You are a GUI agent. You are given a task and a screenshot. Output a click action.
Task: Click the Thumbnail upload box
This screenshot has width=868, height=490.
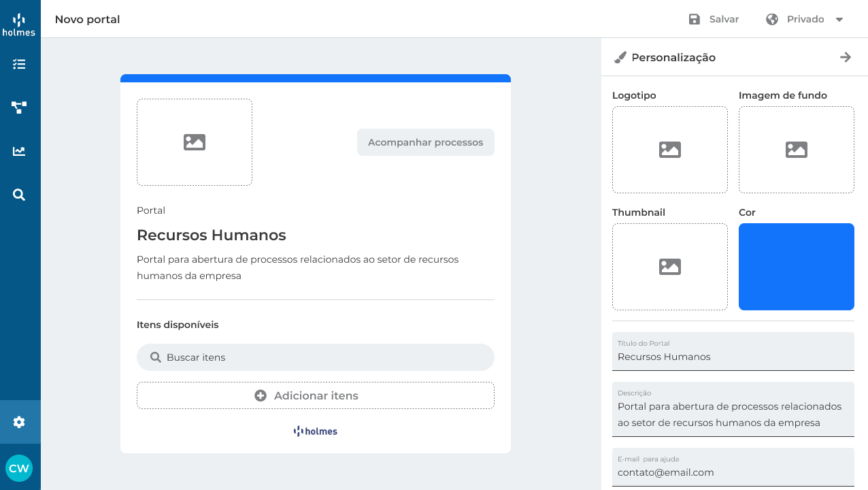pos(670,267)
